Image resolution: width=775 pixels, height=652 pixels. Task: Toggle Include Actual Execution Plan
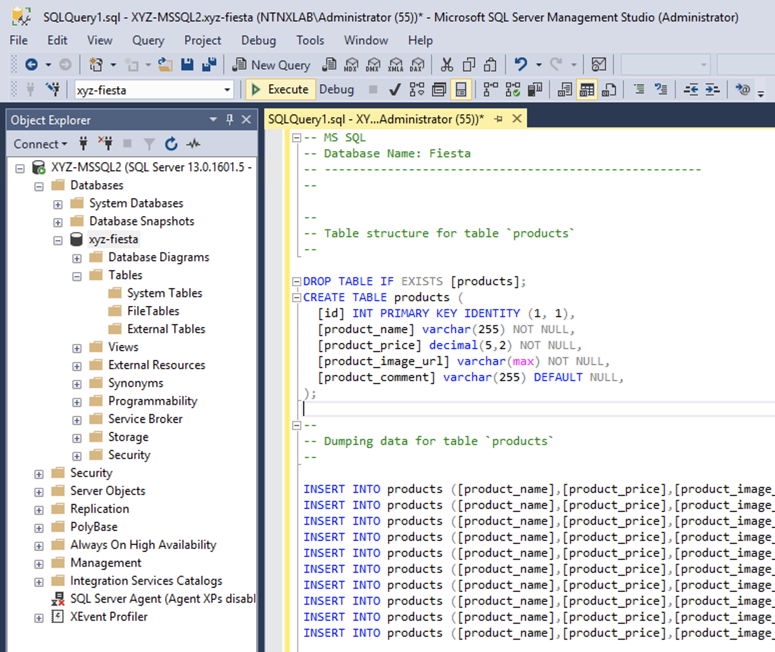tap(491, 89)
